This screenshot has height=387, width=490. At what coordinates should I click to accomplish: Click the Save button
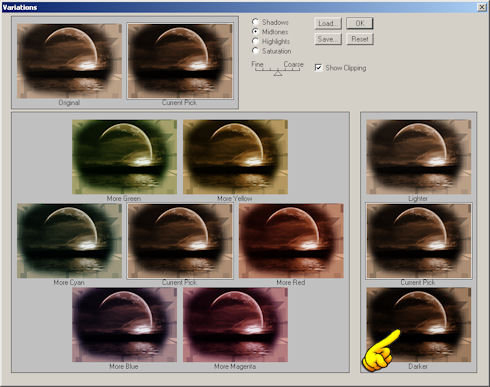pyautogui.click(x=328, y=39)
